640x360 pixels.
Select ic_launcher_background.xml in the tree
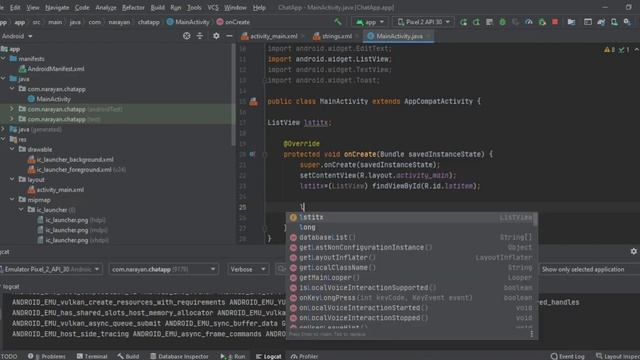point(71,160)
